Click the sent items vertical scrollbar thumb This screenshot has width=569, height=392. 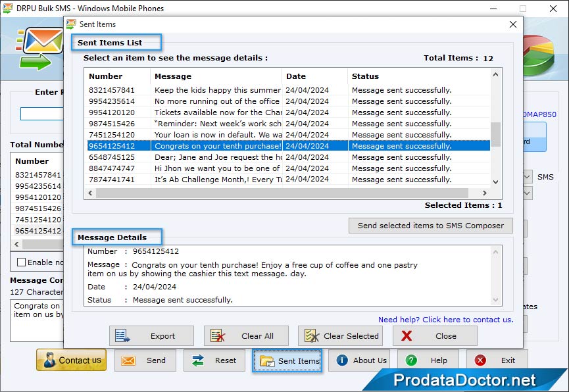496,134
